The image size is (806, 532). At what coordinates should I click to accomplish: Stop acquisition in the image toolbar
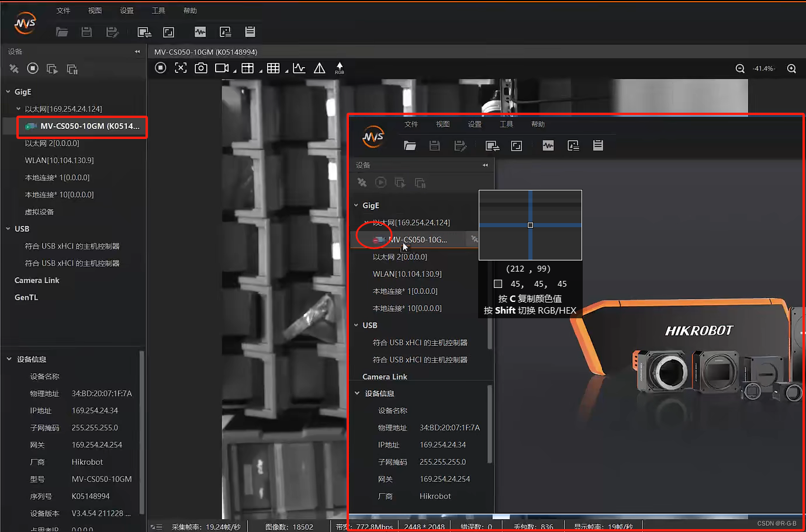click(161, 68)
